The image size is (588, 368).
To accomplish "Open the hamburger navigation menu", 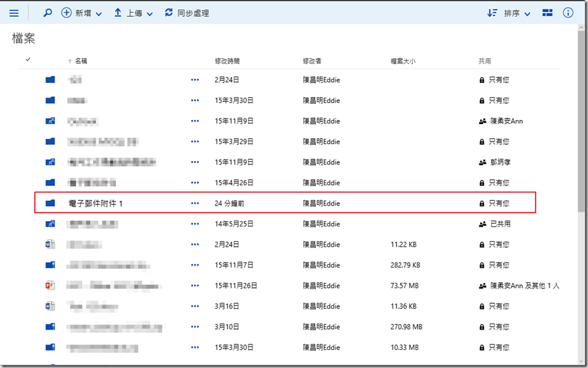I will click(x=13, y=13).
